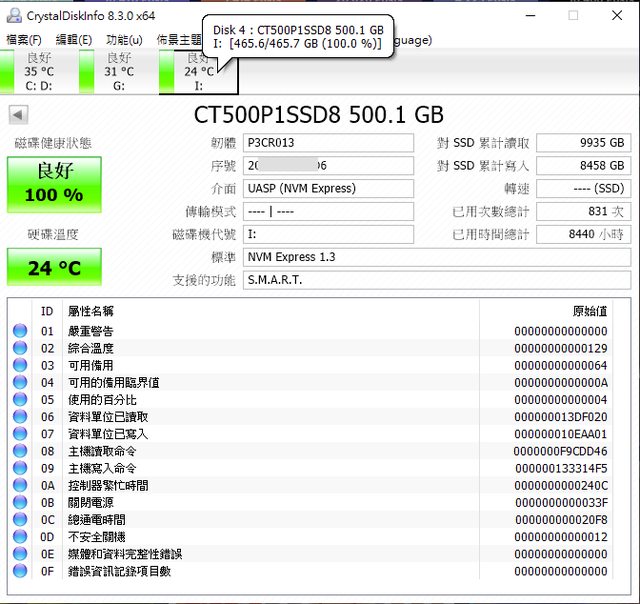Go to previous disk with left arrow
This screenshot has height=604, width=640.
[x=18, y=114]
